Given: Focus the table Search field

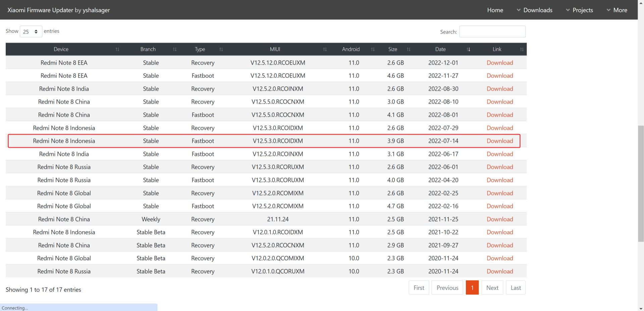Looking at the screenshot, I should (x=492, y=32).
